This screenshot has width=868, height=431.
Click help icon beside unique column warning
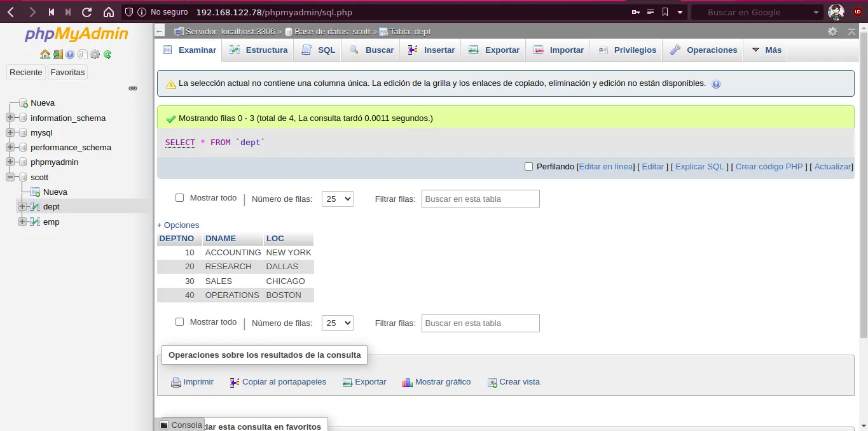[x=716, y=84]
